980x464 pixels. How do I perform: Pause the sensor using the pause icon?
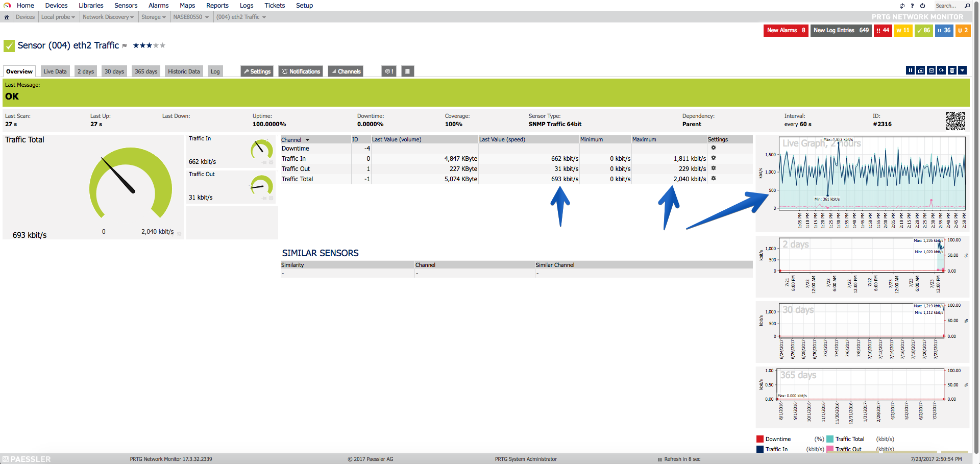[x=910, y=70]
